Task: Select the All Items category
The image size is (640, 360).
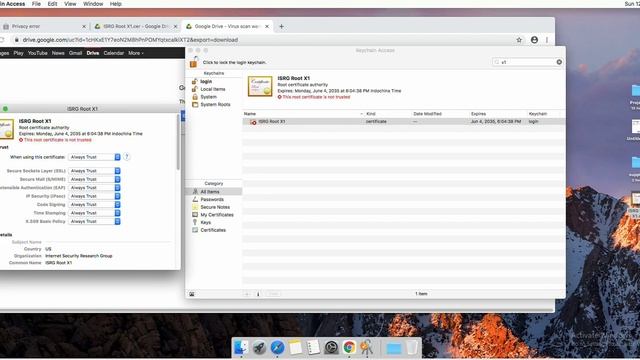Action: click(210, 191)
